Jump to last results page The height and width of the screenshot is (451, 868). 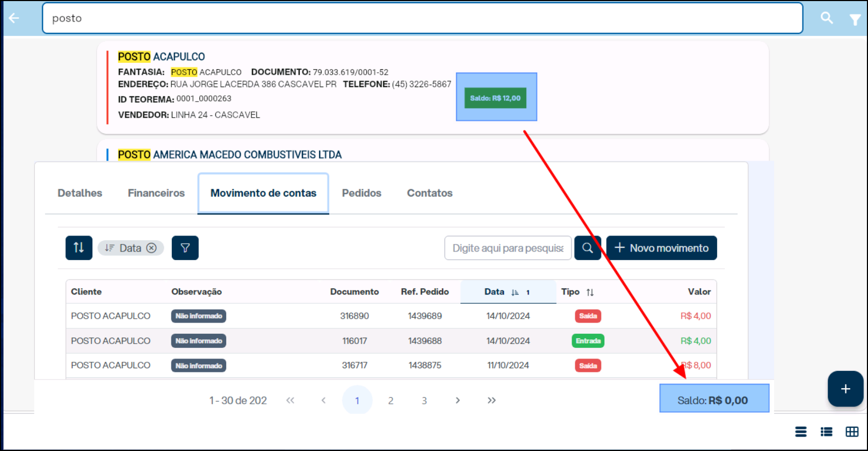(x=491, y=400)
